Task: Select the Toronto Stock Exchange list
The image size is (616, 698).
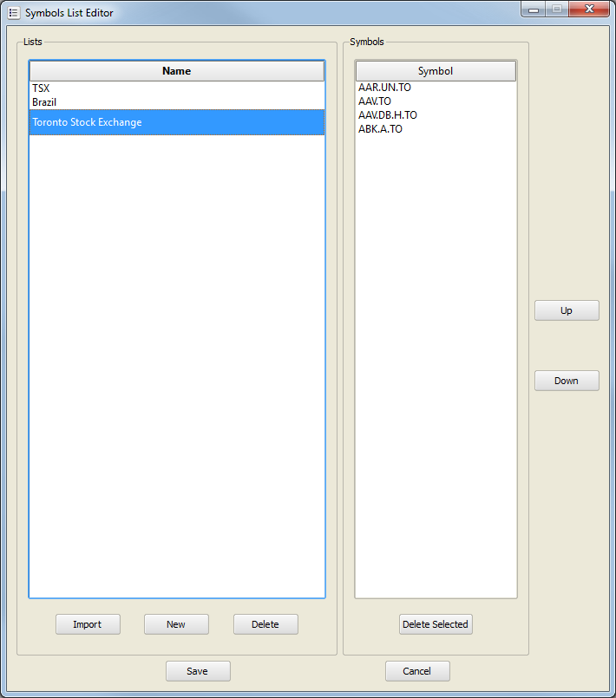Action: (x=87, y=122)
